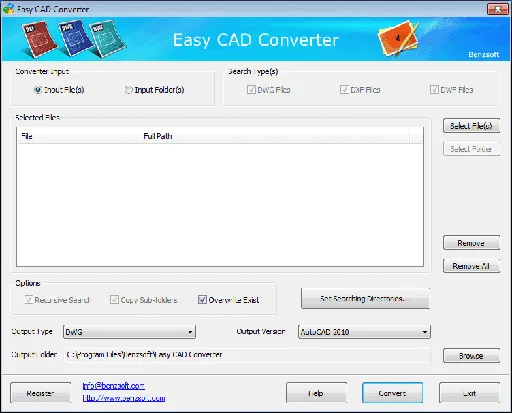
Task: Click the teal DWF document icon in banner
Action: [108, 39]
